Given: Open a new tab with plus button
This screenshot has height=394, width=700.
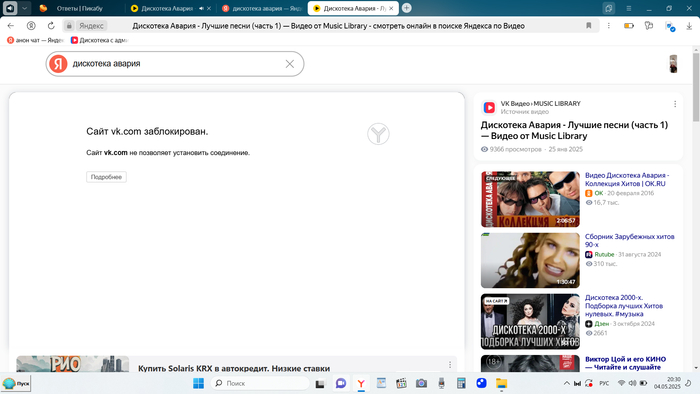Looking at the screenshot, I should (406, 8).
